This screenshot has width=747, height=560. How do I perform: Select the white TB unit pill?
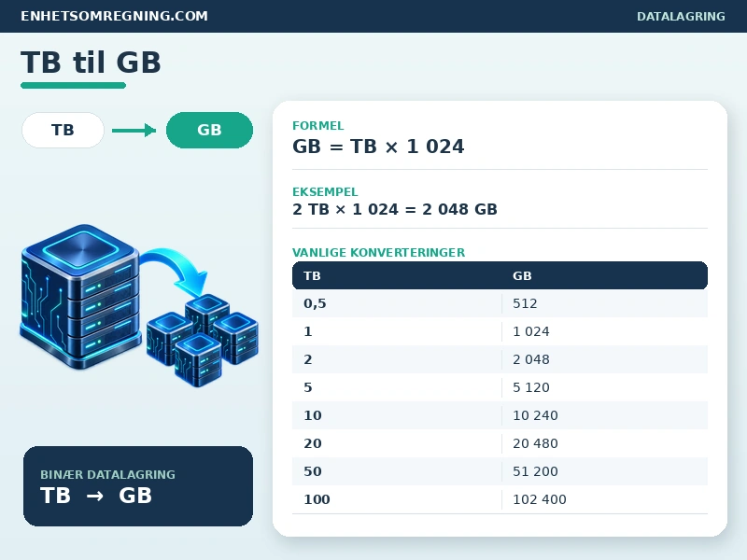[63, 130]
